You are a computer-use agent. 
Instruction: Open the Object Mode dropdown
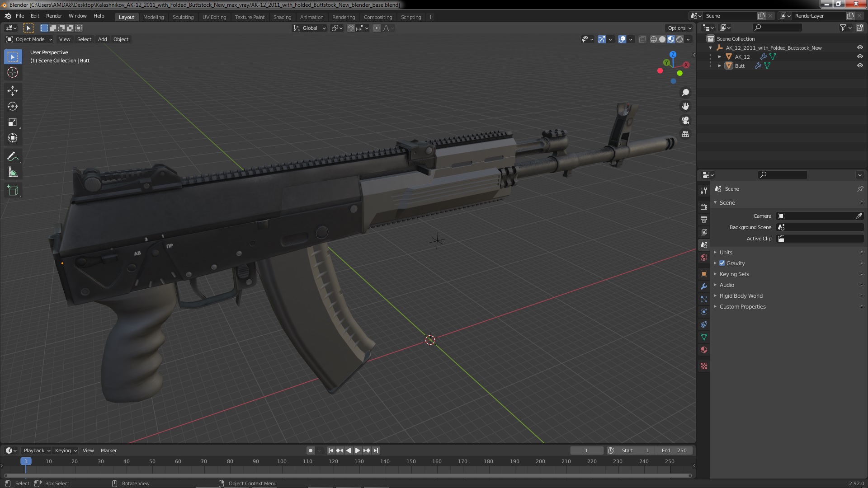29,39
